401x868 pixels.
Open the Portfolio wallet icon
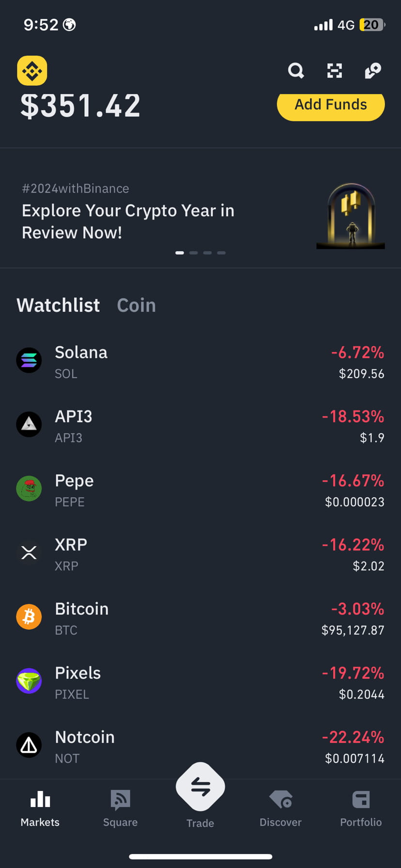[361, 800]
